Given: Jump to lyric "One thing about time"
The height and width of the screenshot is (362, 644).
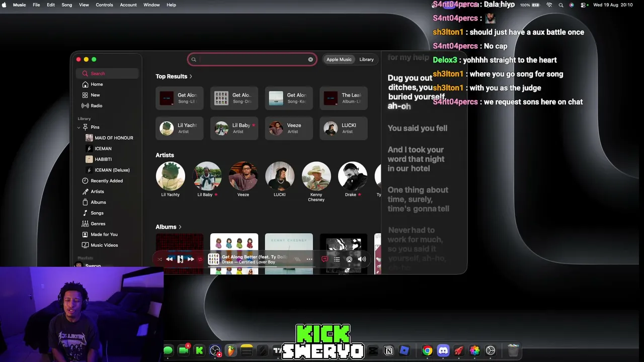Looking at the screenshot, I should click(418, 199).
